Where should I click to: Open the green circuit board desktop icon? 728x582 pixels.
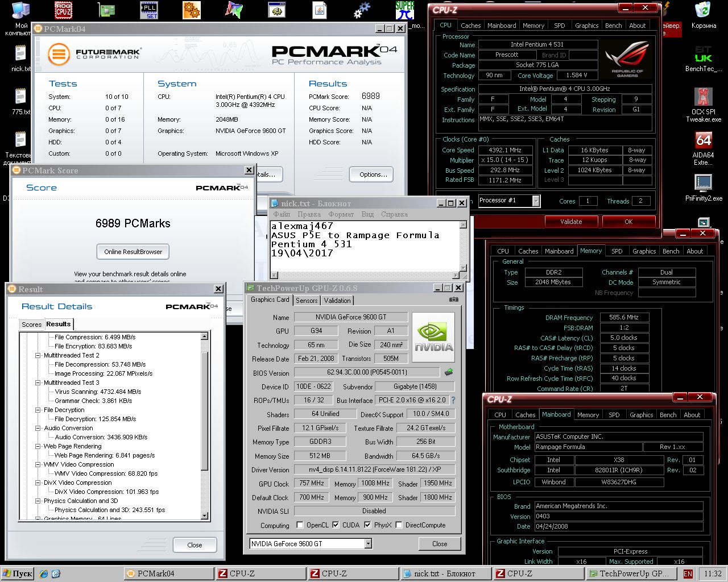(x=106, y=10)
